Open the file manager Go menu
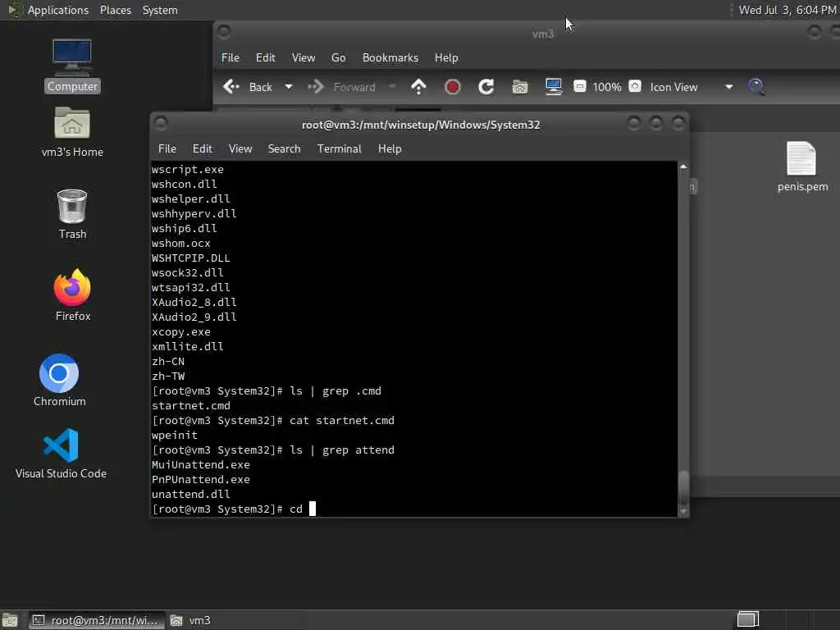The width and height of the screenshot is (840, 630). tap(338, 58)
